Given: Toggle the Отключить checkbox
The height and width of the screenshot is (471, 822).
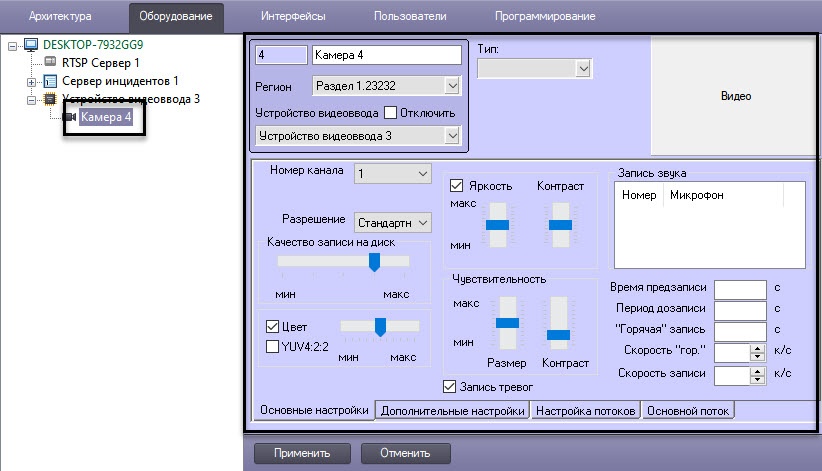Looking at the screenshot, I should point(391,112).
